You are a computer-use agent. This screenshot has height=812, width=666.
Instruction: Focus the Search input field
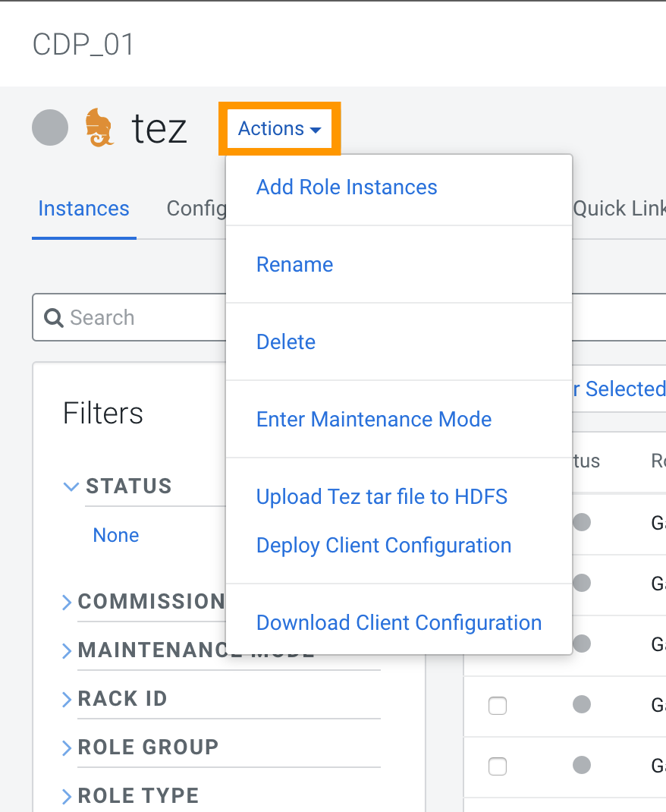tap(137, 317)
